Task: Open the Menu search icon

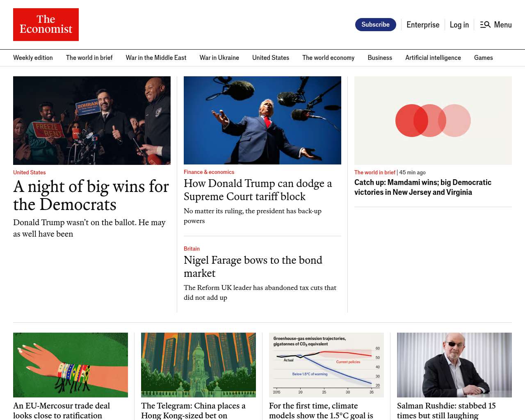Action: (485, 25)
